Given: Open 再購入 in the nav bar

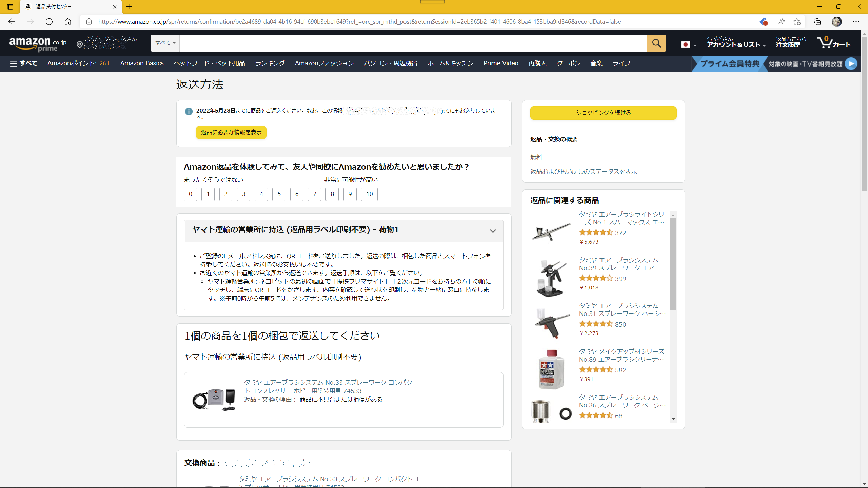Looking at the screenshot, I should click(537, 63).
